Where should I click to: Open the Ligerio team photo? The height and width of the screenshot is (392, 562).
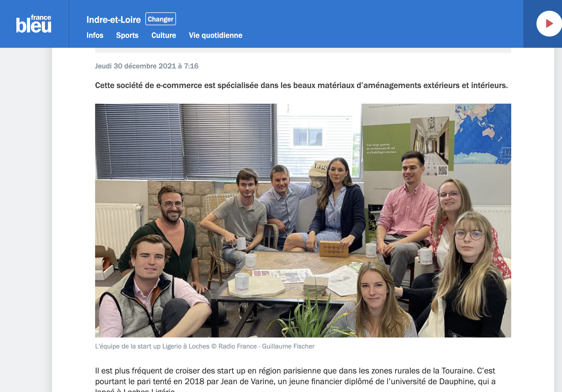pos(303,220)
